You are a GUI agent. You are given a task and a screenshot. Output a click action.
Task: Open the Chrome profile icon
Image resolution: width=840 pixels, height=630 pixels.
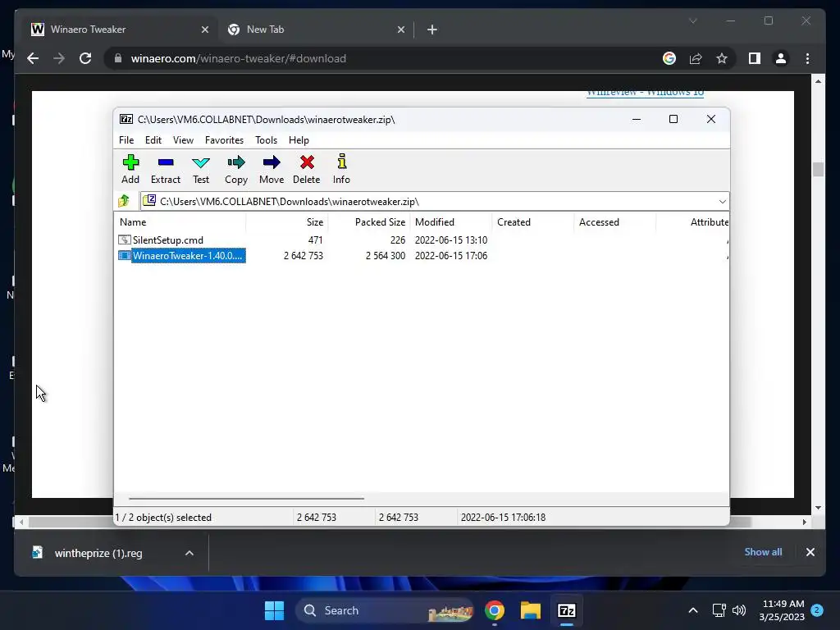[781, 58]
